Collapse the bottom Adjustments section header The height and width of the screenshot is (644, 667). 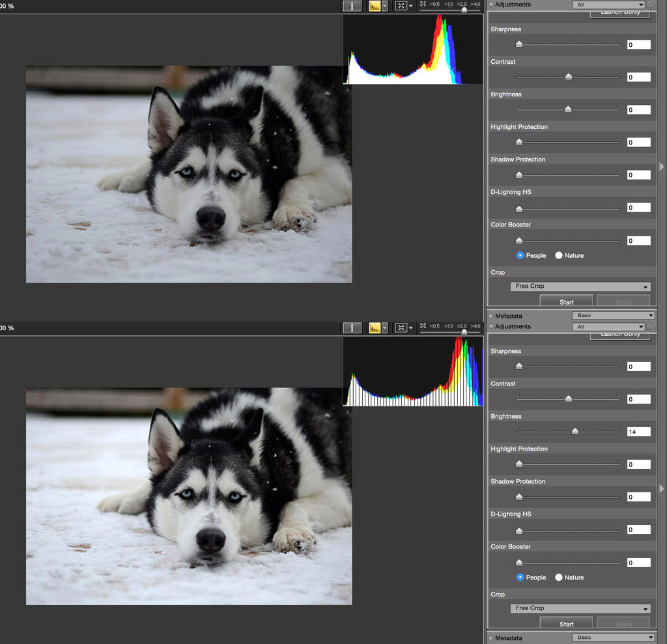491,326
